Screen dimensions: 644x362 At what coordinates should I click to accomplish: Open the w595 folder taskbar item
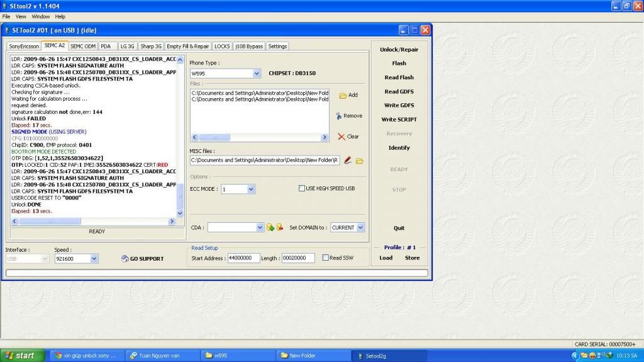238,356
